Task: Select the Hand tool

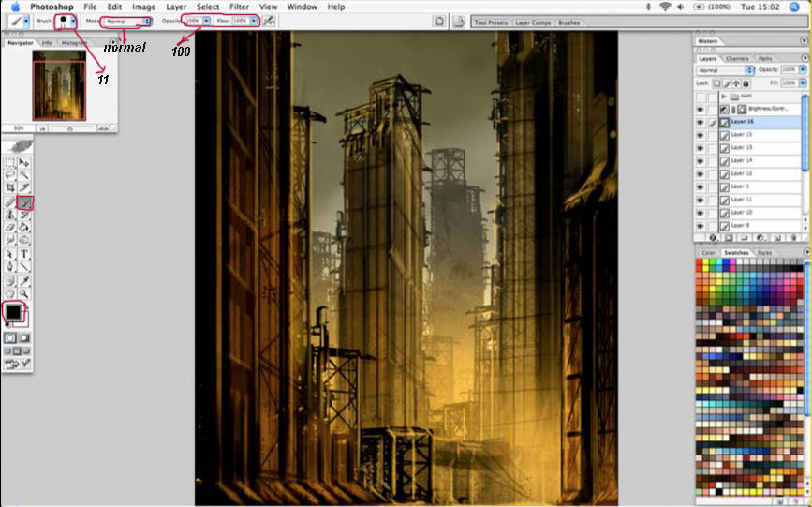Action: coord(10,294)
